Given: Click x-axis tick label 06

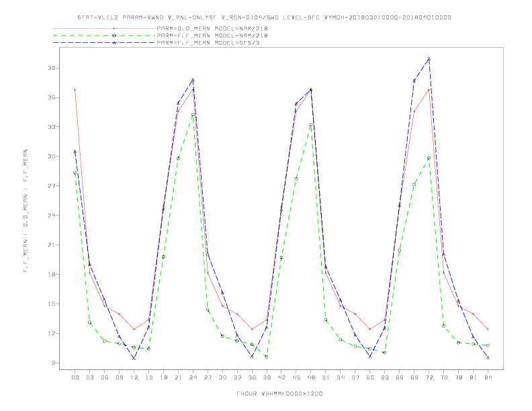Looking at the screenshot, I should click(105, 377).
